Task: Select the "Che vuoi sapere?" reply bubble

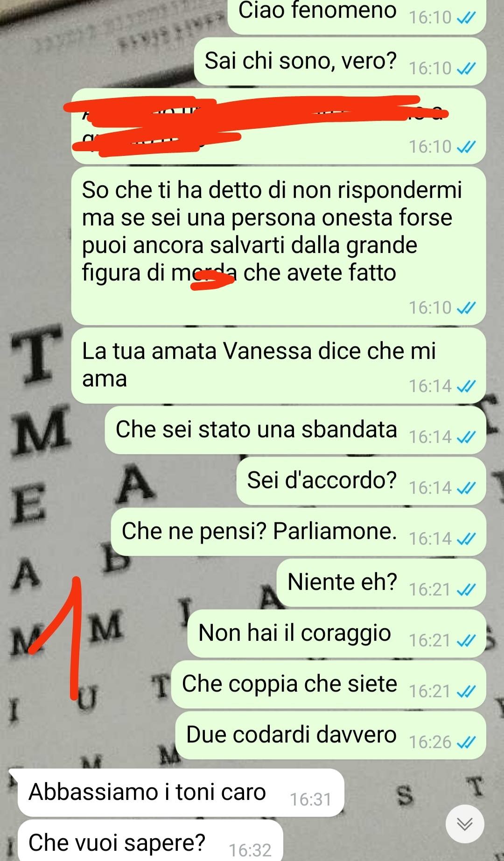Action: (x=150, y=840)
